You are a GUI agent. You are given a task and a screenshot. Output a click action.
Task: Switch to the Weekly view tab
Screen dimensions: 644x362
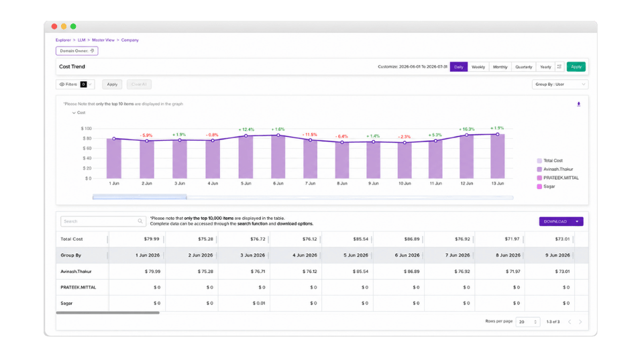click(x=478, y=67)
